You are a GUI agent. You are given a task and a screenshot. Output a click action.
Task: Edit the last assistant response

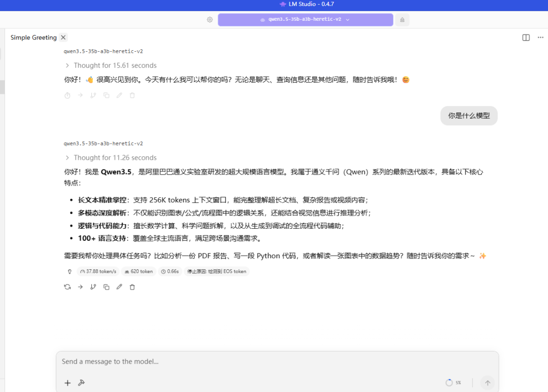coord(119,287)
